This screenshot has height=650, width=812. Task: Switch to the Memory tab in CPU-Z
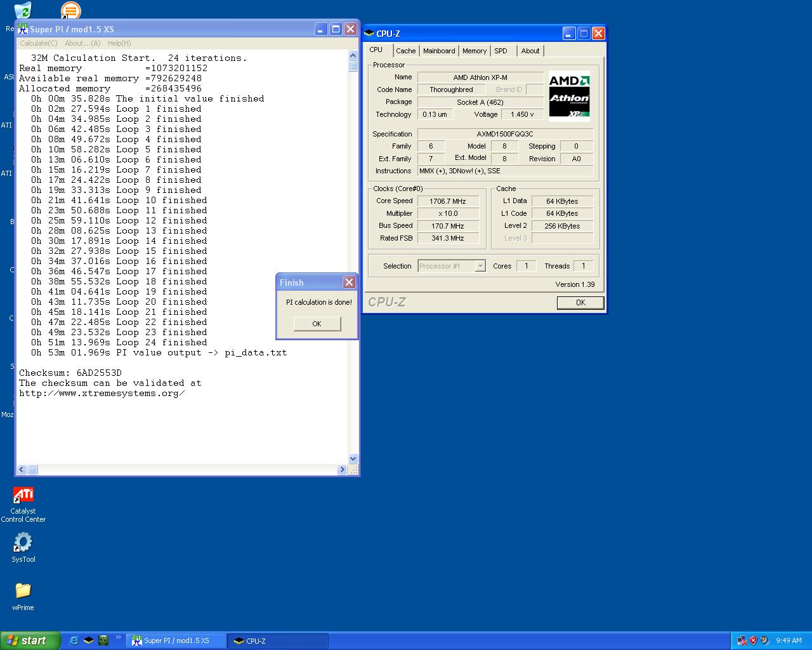[475, 51]
